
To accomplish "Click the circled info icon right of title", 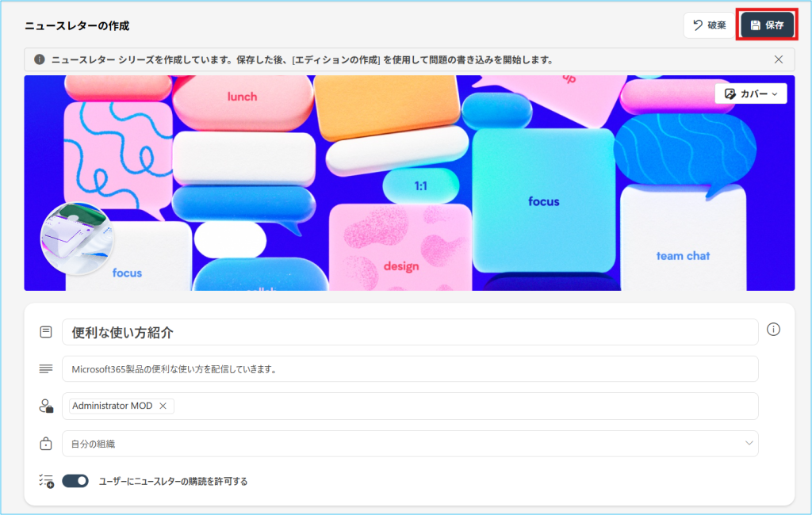I will [x=773, y=330].
